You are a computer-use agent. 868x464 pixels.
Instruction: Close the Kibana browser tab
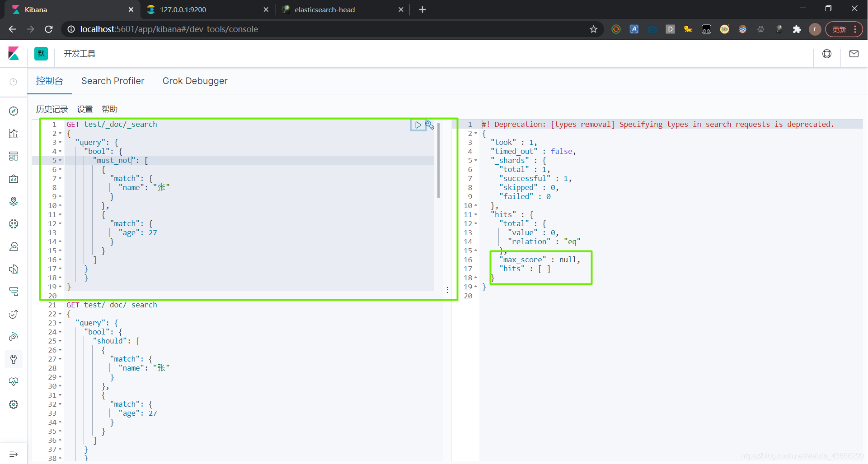(131, 9)
